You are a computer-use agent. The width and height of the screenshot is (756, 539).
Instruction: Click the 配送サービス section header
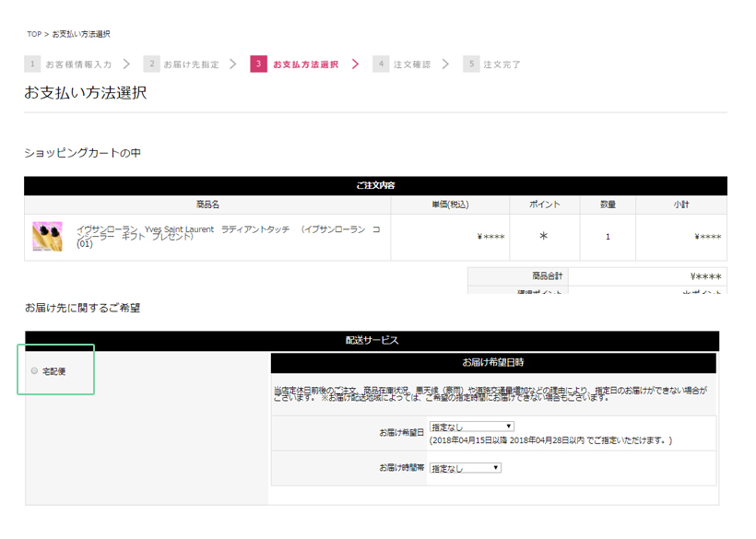pyautogui.click(x=372, y=341)
